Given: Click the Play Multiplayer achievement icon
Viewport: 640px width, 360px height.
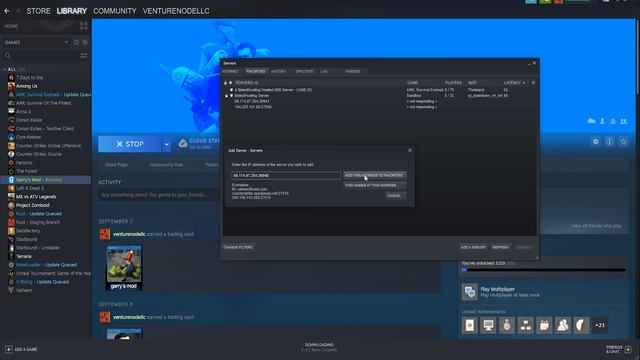Looking at the screenshot, I should [470, 292].
